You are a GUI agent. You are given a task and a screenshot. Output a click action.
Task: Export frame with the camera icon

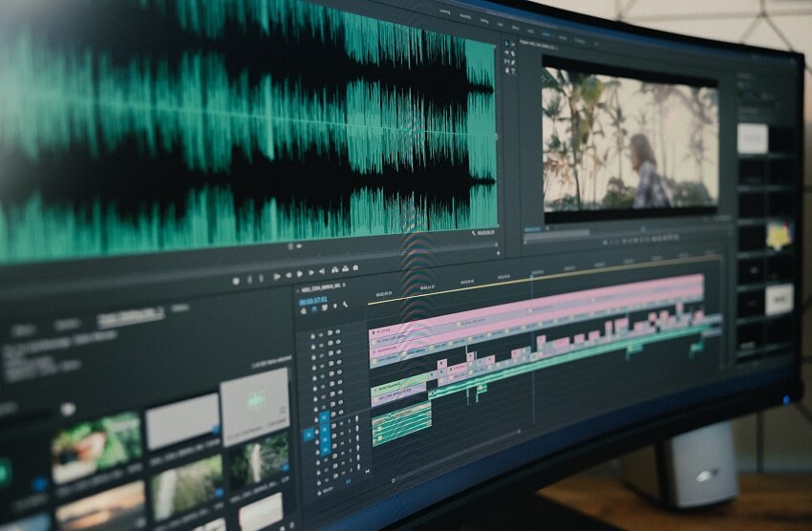click(355, 267)
